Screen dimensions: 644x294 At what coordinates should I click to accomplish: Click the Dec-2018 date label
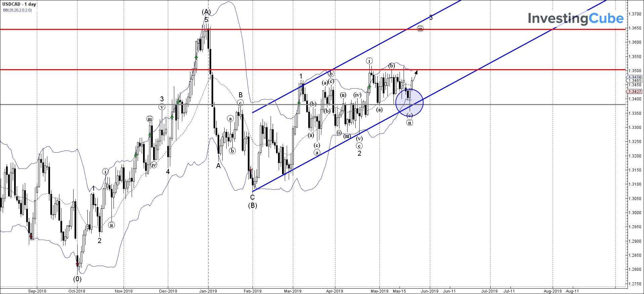168,291
